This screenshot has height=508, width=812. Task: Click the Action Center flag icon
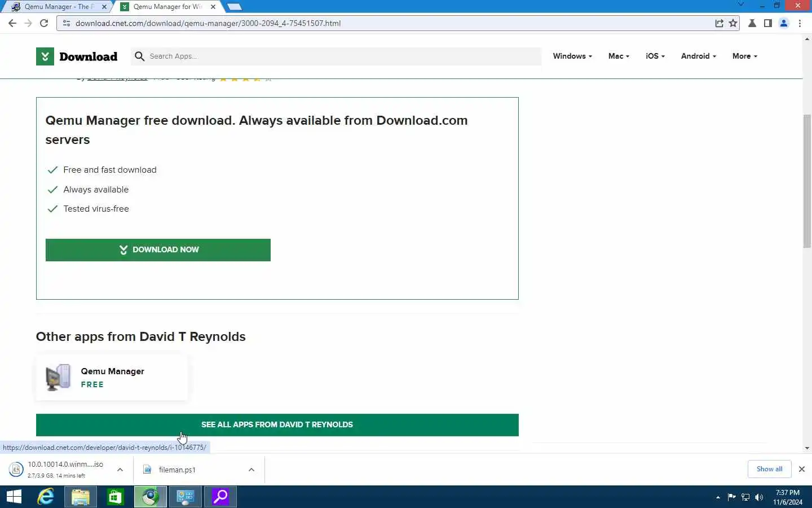point(731,497)
